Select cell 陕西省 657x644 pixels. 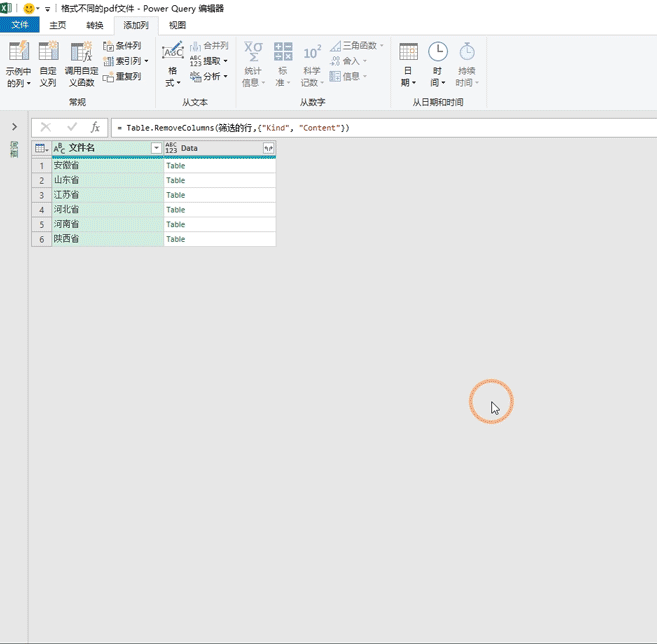pos(108,239)
